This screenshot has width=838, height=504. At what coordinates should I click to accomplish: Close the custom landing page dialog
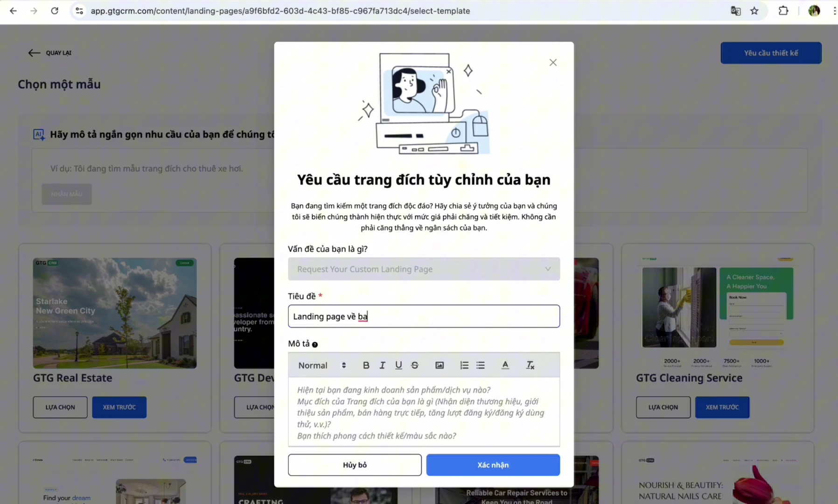click(x=553, y=63)
